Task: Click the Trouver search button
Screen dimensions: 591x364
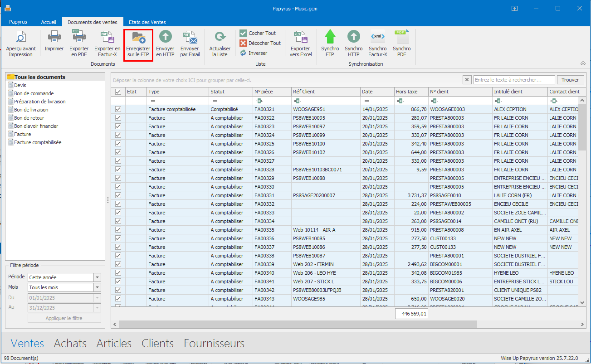Action: click(570, 80)
